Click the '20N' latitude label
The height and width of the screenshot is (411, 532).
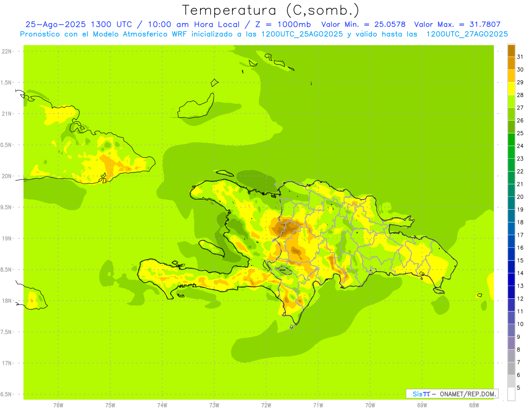7,176
